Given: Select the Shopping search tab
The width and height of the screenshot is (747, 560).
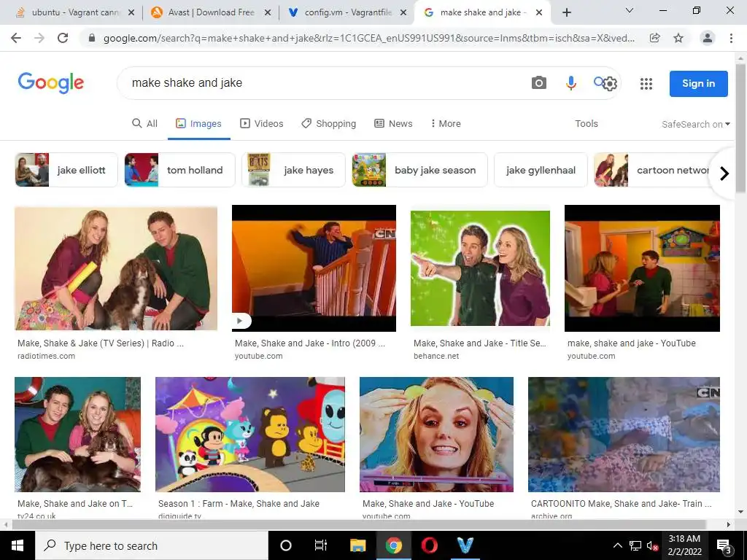Looking at the screenshot, I should [329, 124].
